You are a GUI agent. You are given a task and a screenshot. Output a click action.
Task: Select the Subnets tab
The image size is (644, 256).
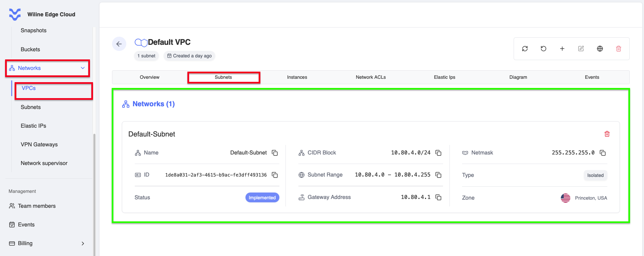coord(223,77)
